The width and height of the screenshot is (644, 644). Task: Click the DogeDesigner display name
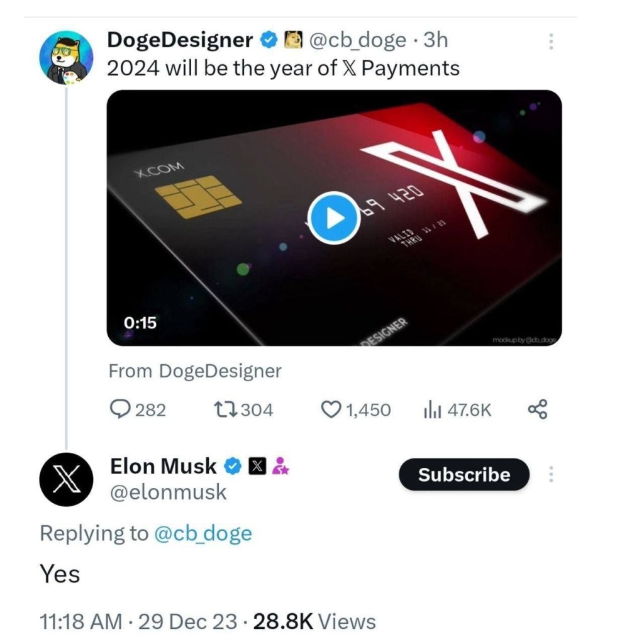point(180,40)
